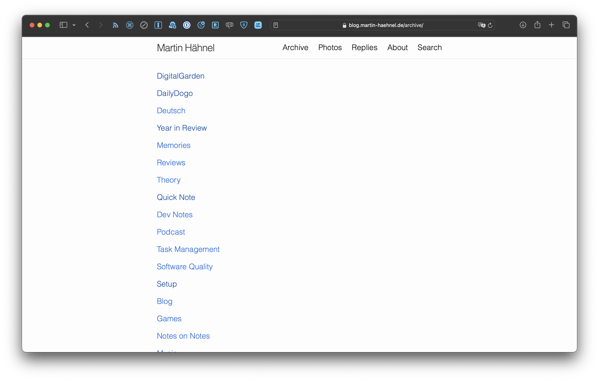Open the Dev Notes category link
The image size is (599, 381).
175,214
